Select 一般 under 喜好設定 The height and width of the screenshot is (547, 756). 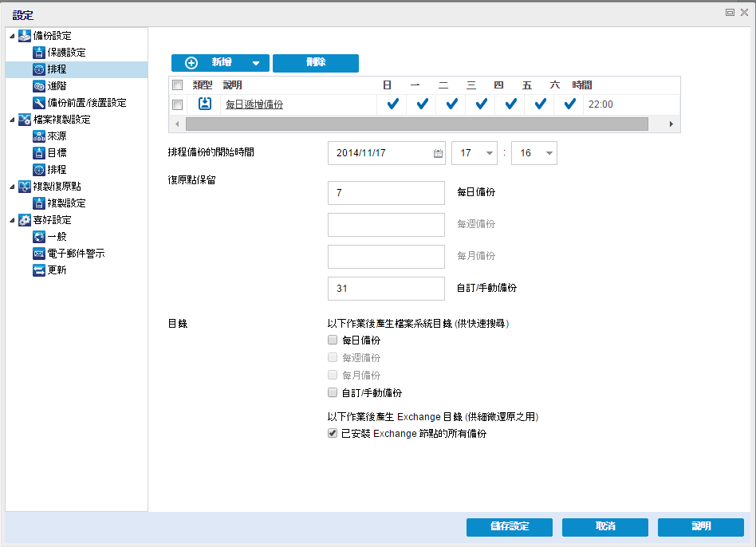pos(57,237)
